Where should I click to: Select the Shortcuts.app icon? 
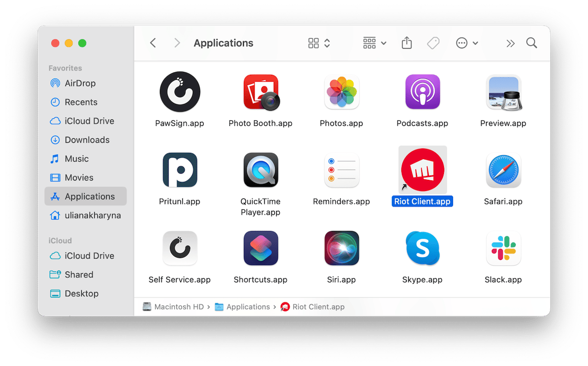point(261,249)
